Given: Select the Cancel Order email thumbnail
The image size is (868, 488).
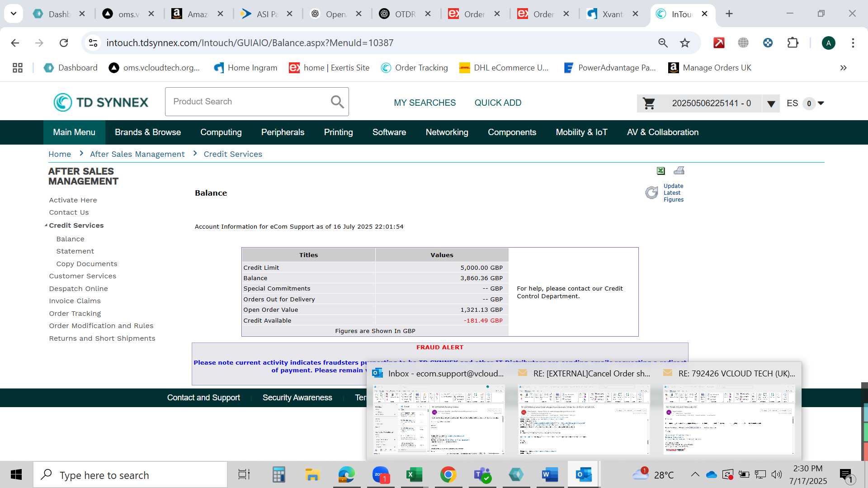Looking at the screenshot, I should coord(584,419).
